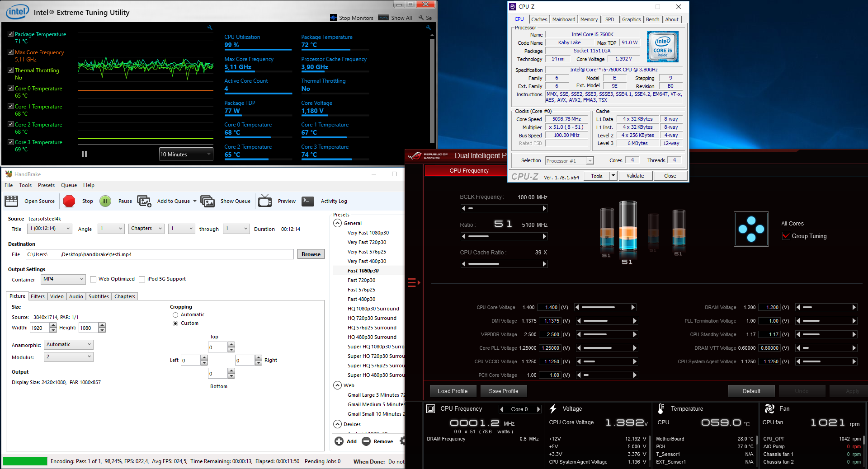This screenshot has width=868, height=469.
Task: Click the All Cores group tuning icon
Action: point(751,229)
